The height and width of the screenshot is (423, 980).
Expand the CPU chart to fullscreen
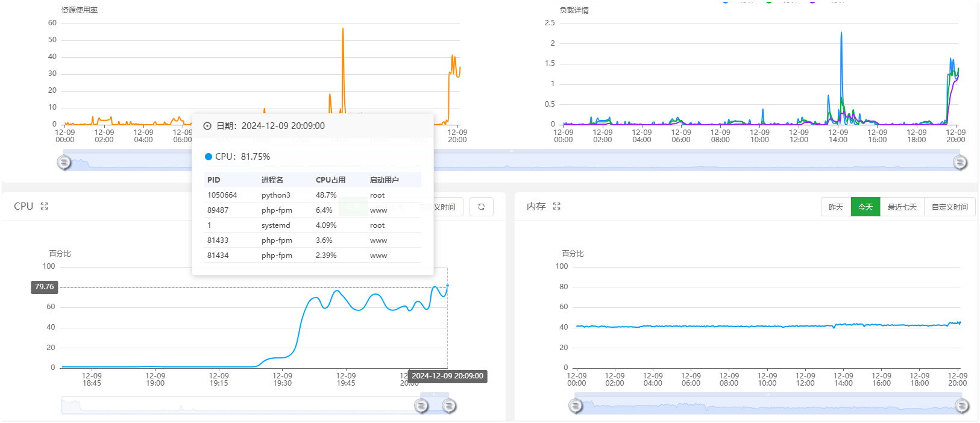[44, 206]
